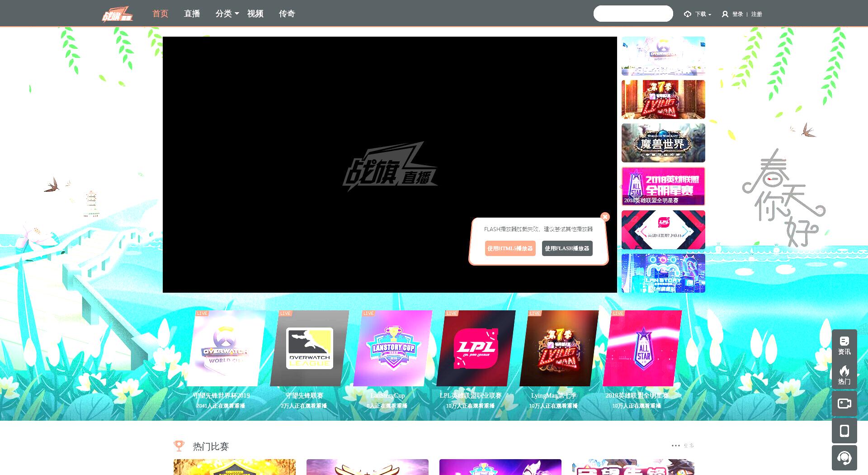
Task: Select LPL sidebar thumbnail
Action: point(663,230)
